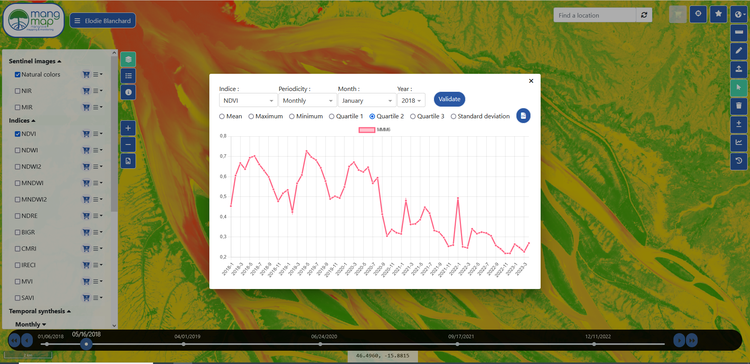Click the map export document icon
The image size is (750, 364).
tap(128, 161)
